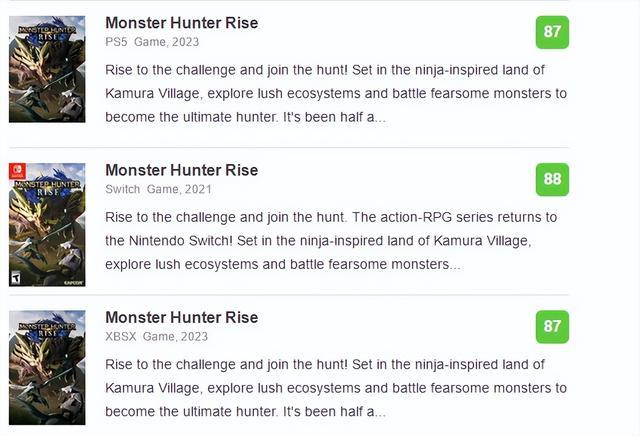Image resolution: width=640 pixels, height=436 pixels.
Task: Select the XBSX entry description paragraph
Action: click(x=335, y=388)
